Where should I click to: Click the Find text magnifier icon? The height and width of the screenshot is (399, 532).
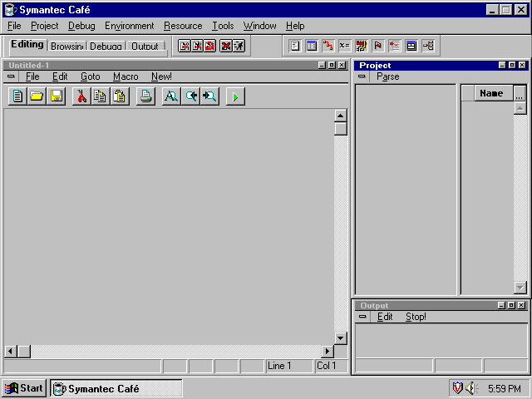[x=171, y=96]
